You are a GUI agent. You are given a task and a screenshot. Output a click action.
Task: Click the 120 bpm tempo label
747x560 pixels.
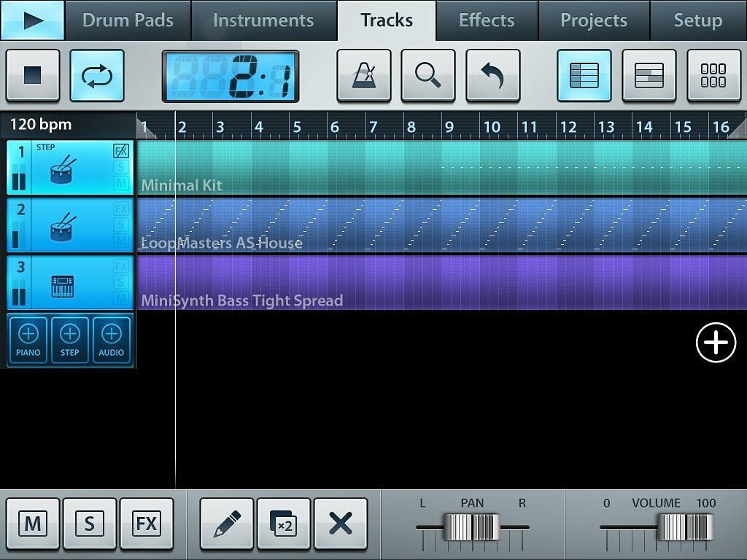coord(41,125)
